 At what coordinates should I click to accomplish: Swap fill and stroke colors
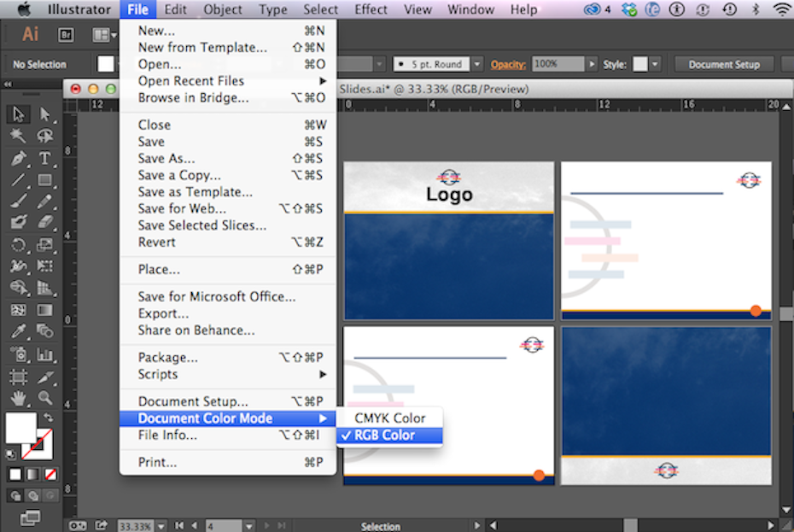pyautogui.click(x=49, y=418)
